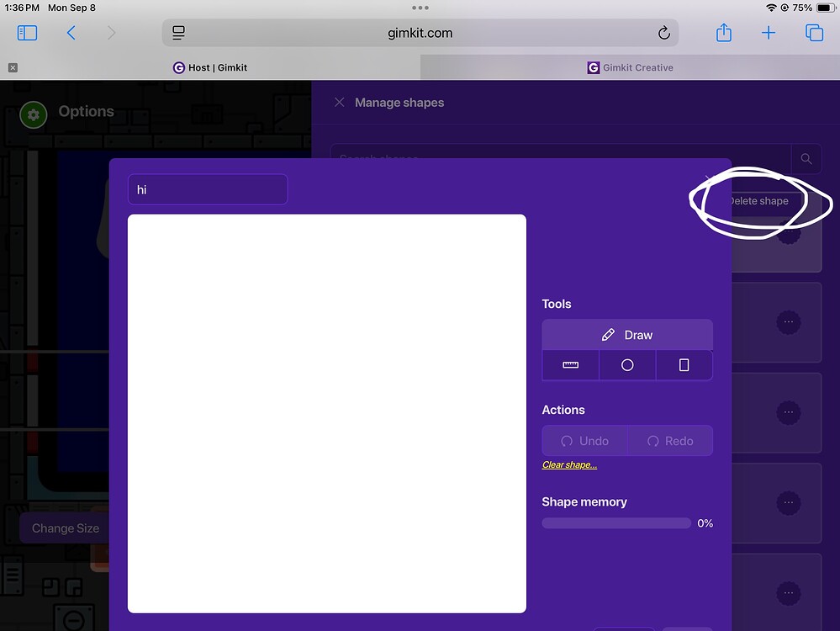Switch to the Gimkit Creative tab
Screen dimensions: 840x631
tap(630, 67)
